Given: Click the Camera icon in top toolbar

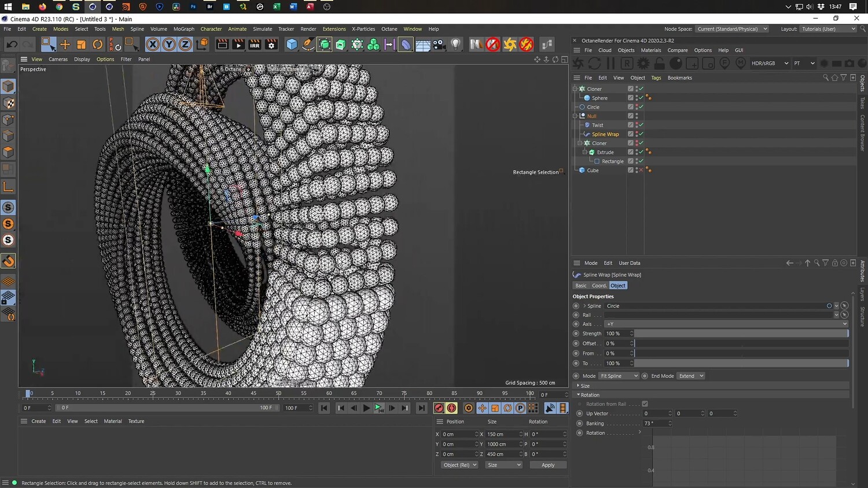Looking at the screenshot, I should pos(439,45).
